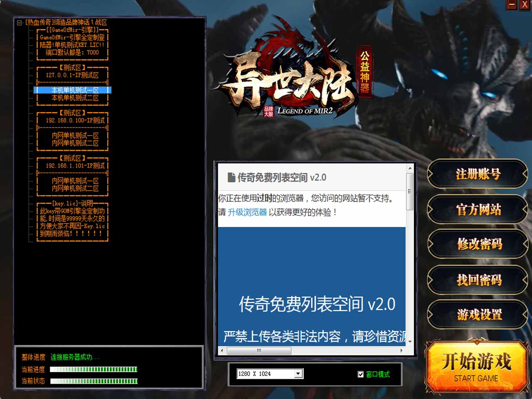Image resolution: width=532 pixels, height=399 pixels.
Task: Click the left arrow of horizontal scrollbar
Action: click(222, 350)
